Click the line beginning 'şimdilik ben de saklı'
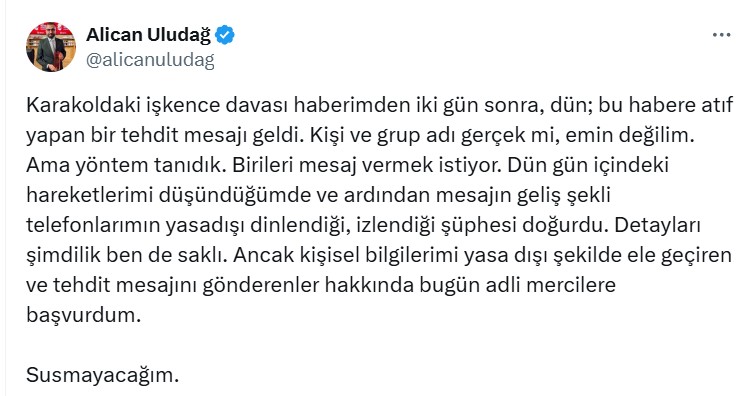Screen dimensions: 753x396 (379, 256)
